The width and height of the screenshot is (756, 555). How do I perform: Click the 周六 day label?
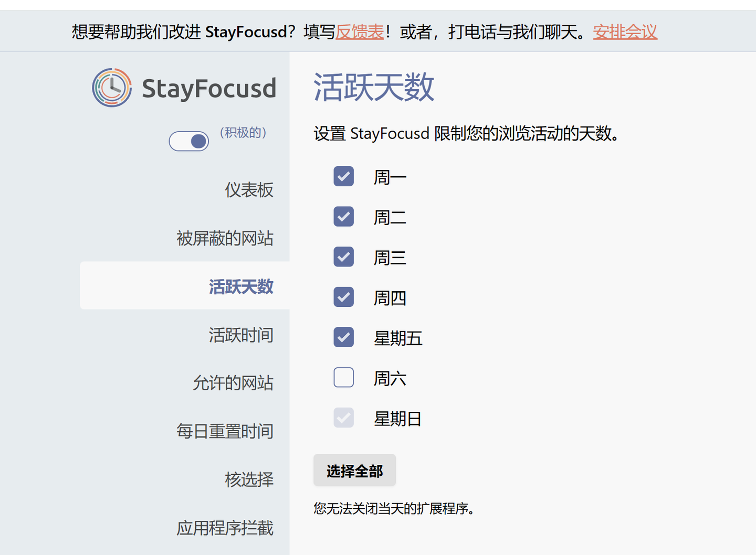pyautogui.click(x=390, y=378)
